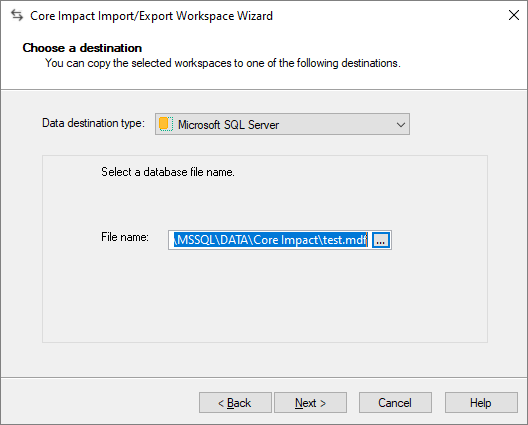Open file browser with the ellipsis button
Screen dimensions: 528x425
click(x=381, y=240)
